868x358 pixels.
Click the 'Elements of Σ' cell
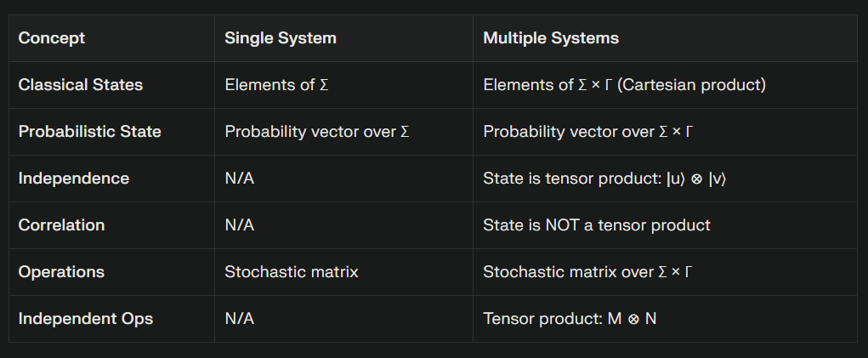(276, 85)
